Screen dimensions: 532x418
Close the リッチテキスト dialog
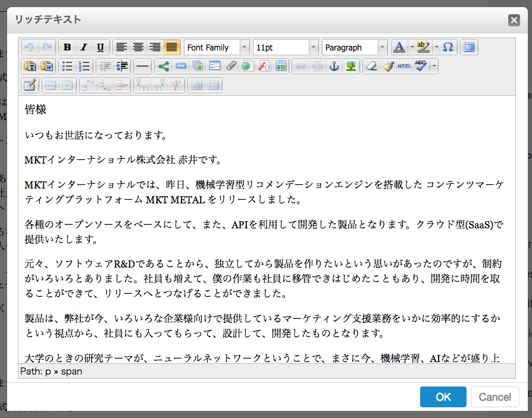[x=514, y=20]
